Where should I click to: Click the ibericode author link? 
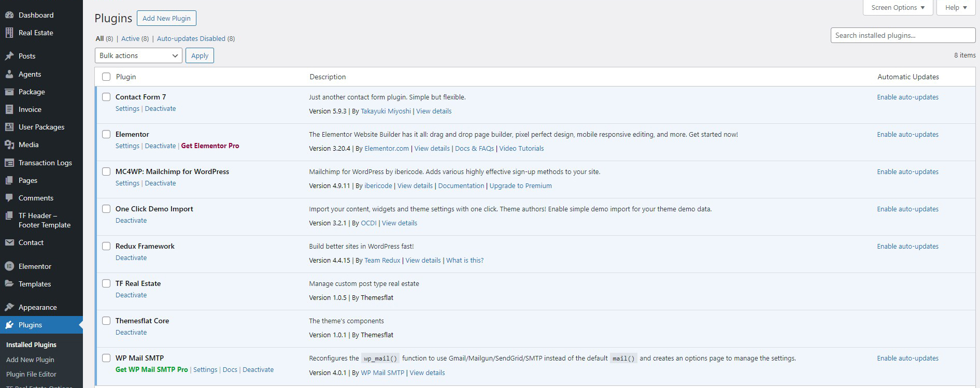pos(378,185)
